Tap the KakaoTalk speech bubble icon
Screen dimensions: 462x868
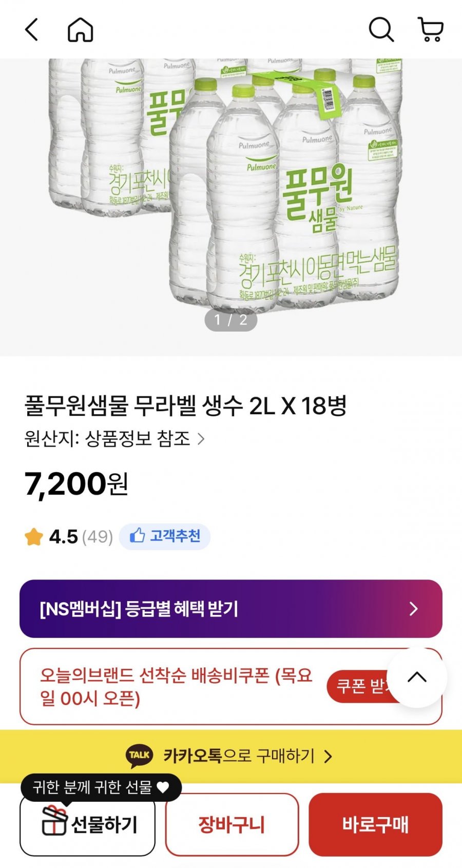(x=139, y=756)
